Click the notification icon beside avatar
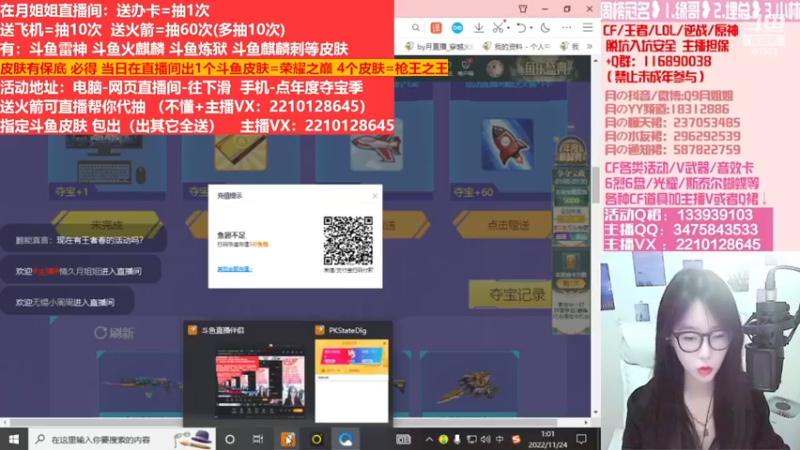800x450 pixels. click(465, 67)
